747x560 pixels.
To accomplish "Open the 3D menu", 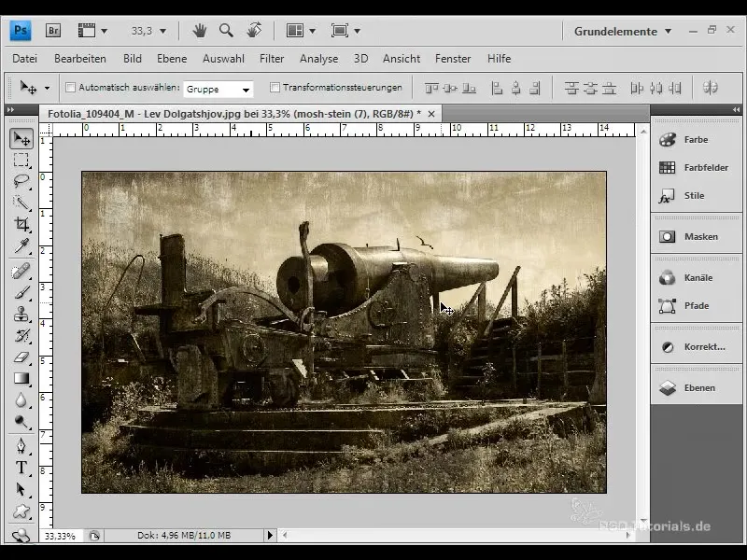I will tap(360, 59).
